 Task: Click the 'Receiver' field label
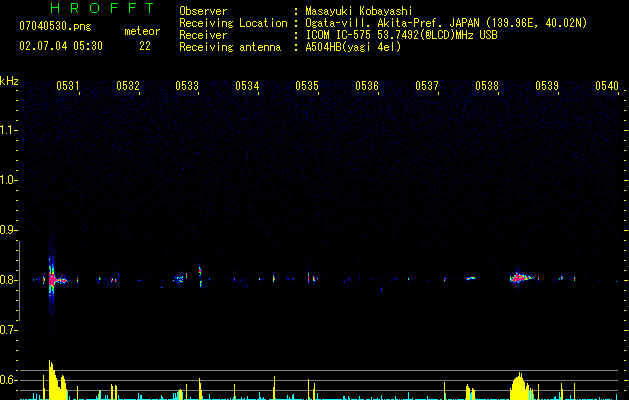tap(203, 35)
